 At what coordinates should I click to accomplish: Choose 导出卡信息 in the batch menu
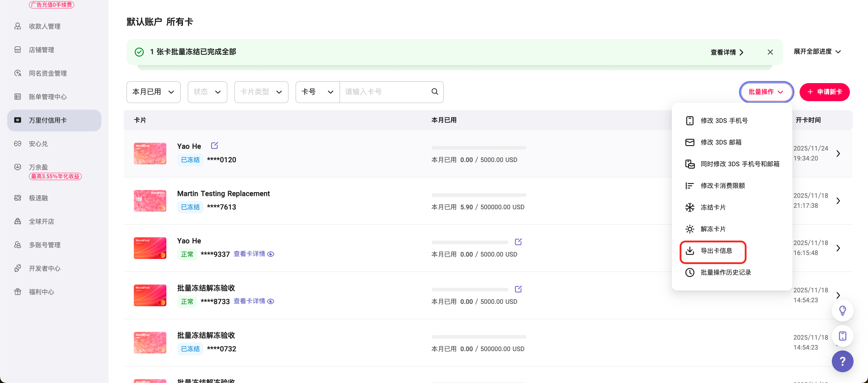[x=716, y=251]
